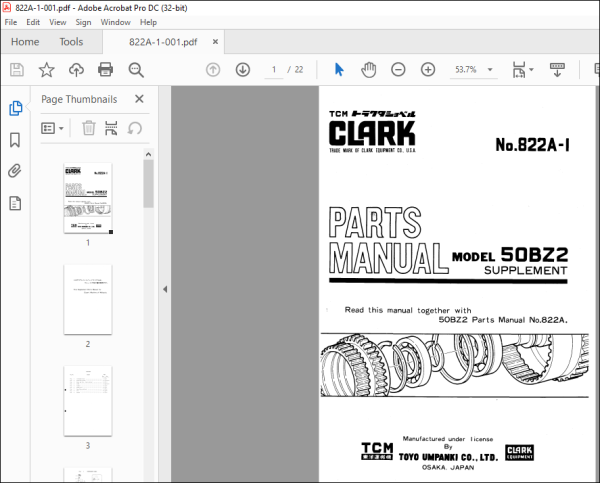Image resolution: width=600 pixels, height=483 pixels.
Task: Select the arrow selection tool
Action: 339,70
